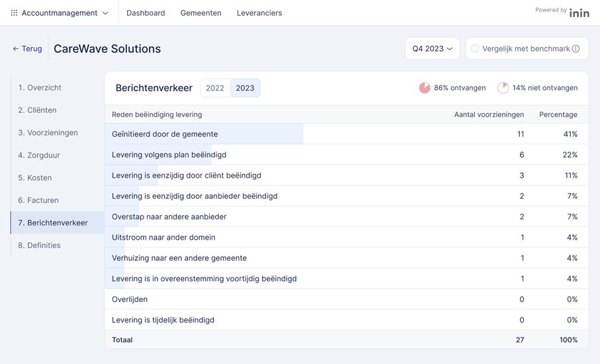Switch the year to 2022
The image size is (600, 364).
215,88
